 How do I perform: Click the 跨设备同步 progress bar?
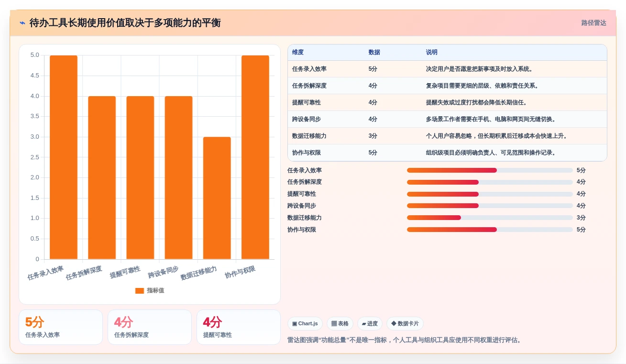[x=490, y=206]
